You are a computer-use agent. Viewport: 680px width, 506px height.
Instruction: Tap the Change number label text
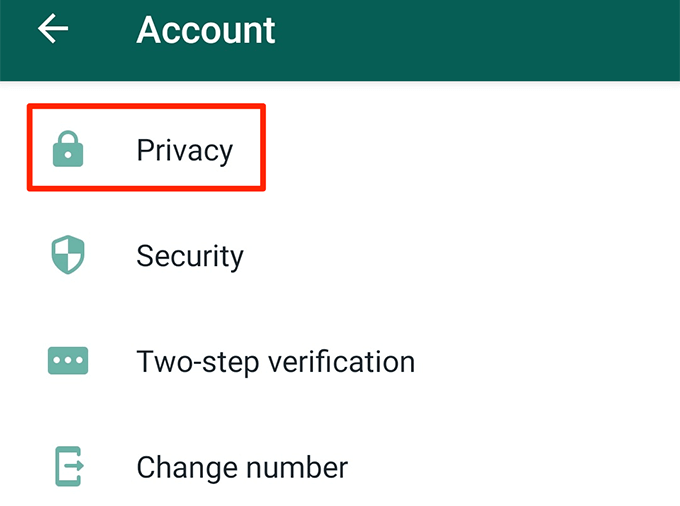point(242,466)
